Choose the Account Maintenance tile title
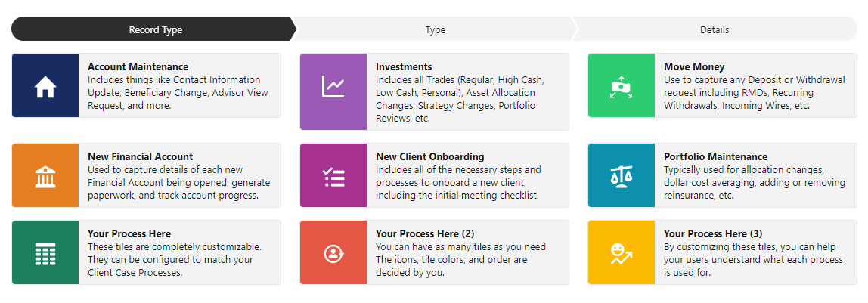Image resolution: width=868 pixels, height=303 pixels. click(138, 66)
